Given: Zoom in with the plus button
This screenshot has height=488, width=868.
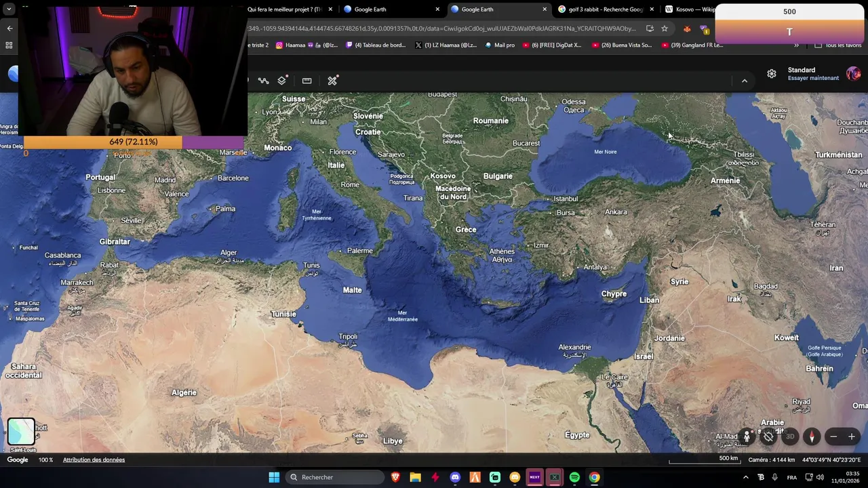Looking at the screenshot, I should tap(852, 436).
